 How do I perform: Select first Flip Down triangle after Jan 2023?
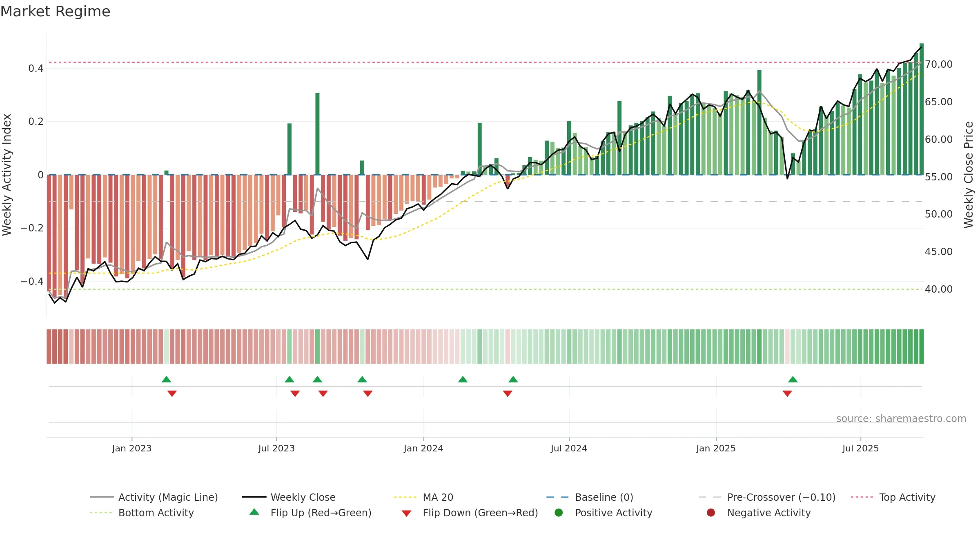coord(172,393)
